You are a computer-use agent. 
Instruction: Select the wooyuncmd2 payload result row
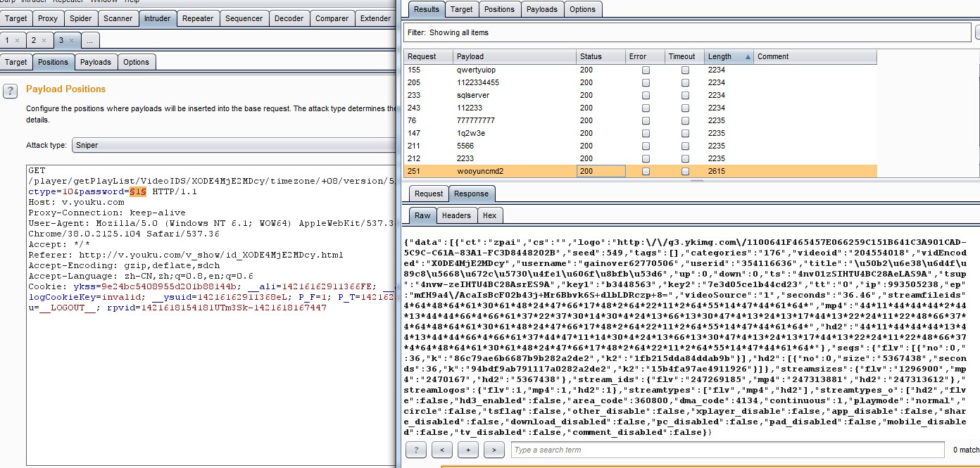[x=641, y=172]
